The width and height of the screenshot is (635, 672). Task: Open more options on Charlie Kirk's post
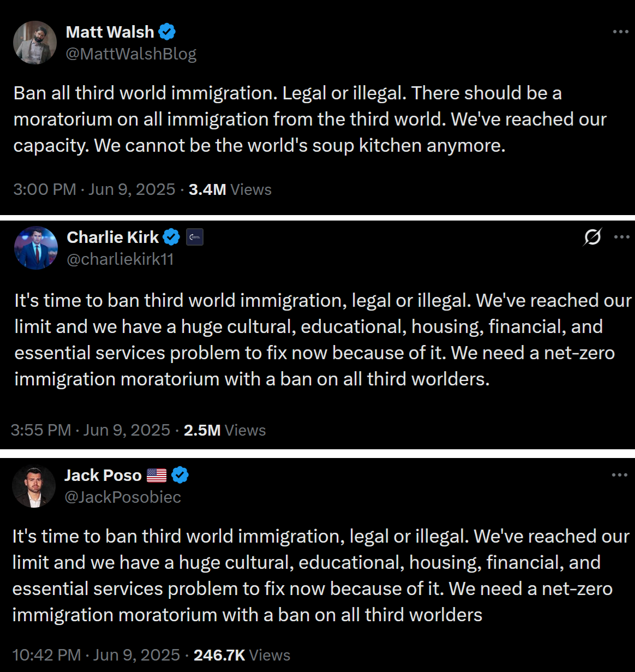coord(622,237)
